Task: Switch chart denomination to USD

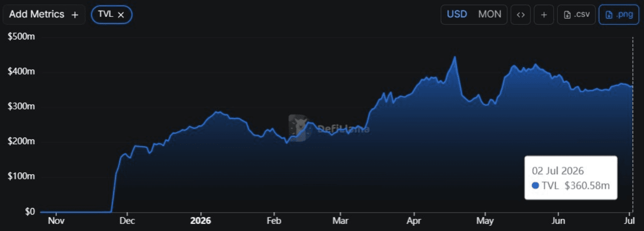Action: tap(457, 14)
